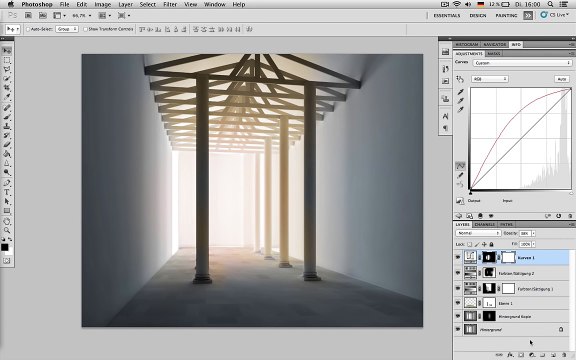Open the Layer menu
Screen dimensions: 576x360
pos(125,4)
